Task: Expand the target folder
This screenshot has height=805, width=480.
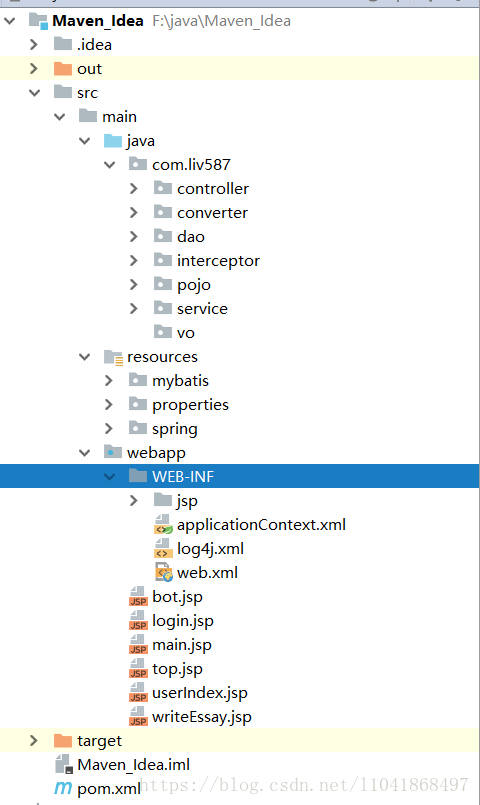Action: coord(34,740)
